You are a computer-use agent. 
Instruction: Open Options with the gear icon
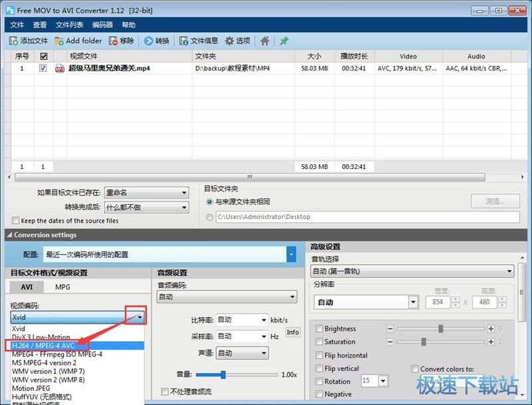coord(229,41)
